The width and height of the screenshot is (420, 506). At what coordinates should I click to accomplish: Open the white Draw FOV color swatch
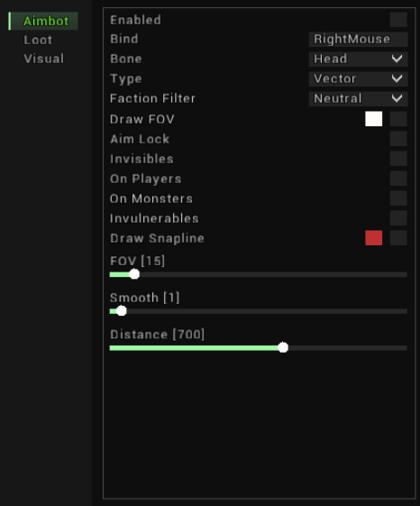tap(373, 119)
